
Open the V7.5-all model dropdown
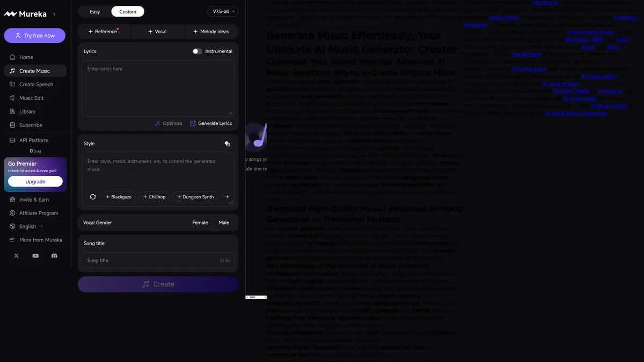[223, 11]
